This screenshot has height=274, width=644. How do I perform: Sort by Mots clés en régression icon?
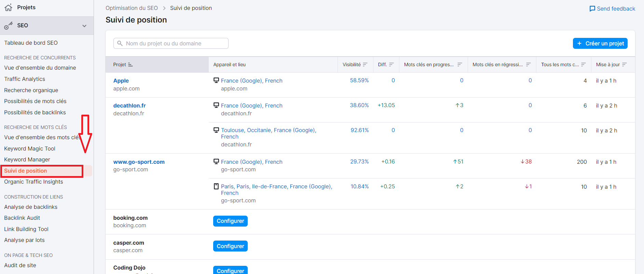click(x=529, y=64)
